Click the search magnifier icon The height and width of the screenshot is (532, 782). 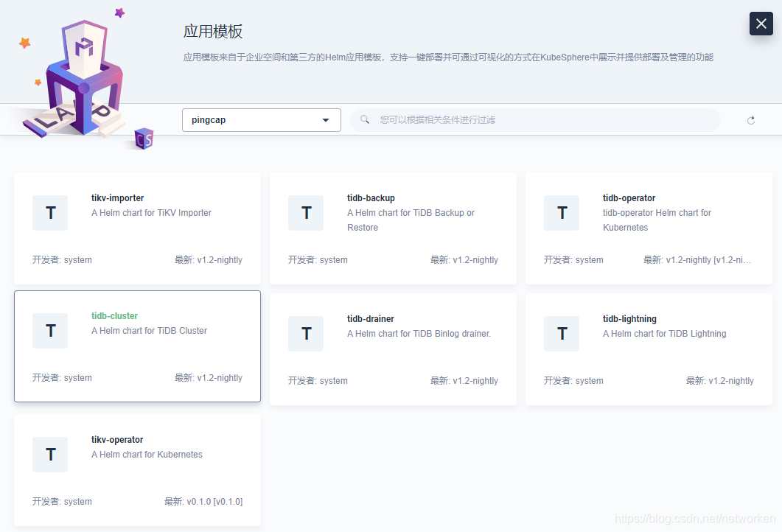(364, 119)
